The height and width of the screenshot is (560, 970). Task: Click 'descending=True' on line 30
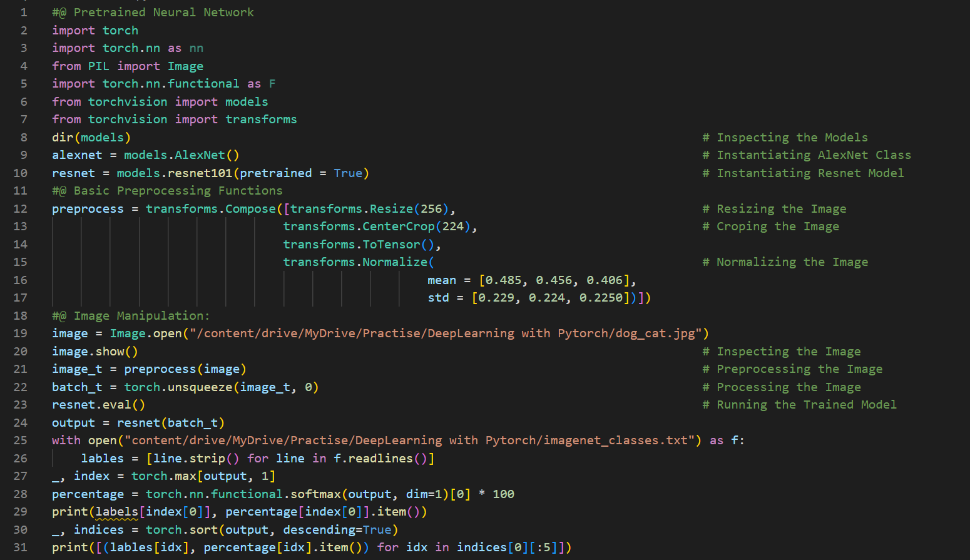pos(337,530)
